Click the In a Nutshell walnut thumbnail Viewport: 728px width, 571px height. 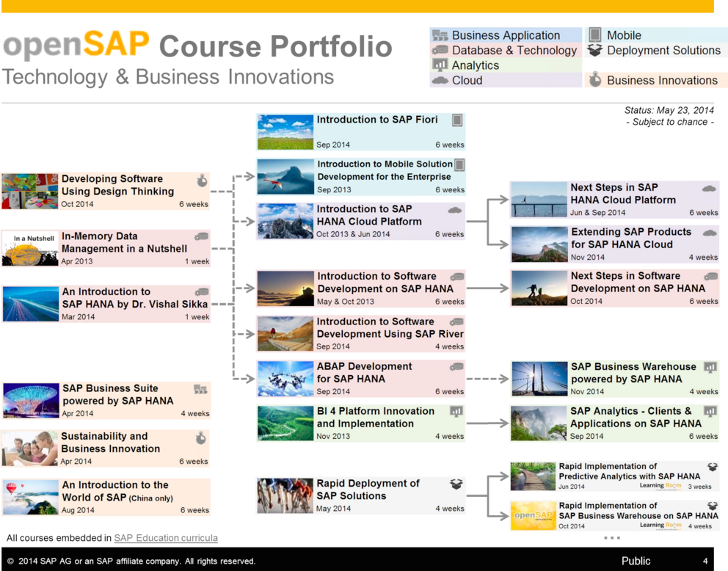pyautogui.click(x=30, y=248)
